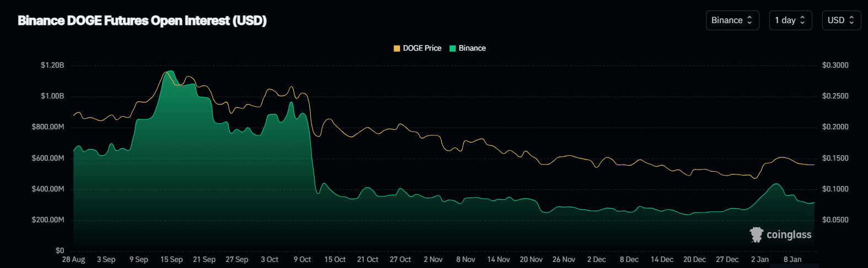Click the 15 Sep date axis label
868x268 pixels.
pyautogui.click(x=171, y=260)
